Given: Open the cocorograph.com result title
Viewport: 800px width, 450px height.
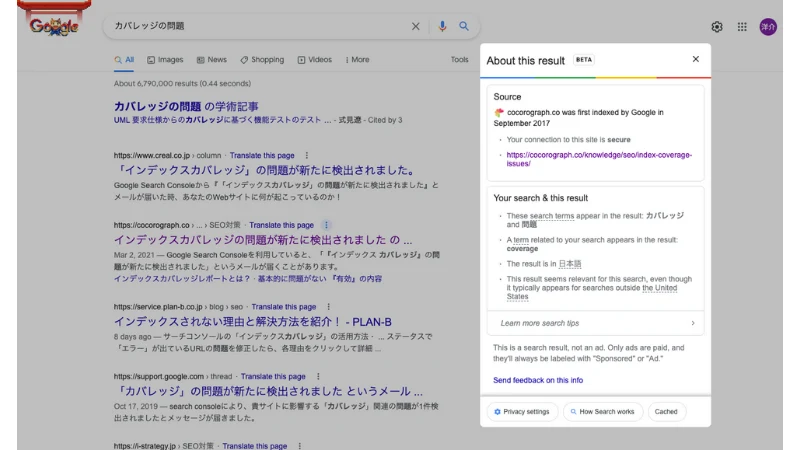Looking at the screenshot, I should 263,240.
